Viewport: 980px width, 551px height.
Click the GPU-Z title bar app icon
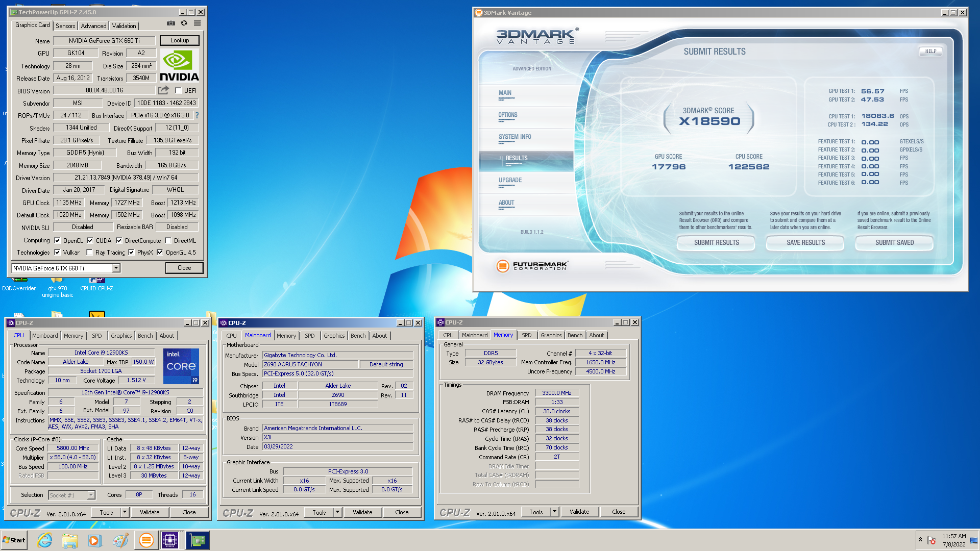point(14,12)
